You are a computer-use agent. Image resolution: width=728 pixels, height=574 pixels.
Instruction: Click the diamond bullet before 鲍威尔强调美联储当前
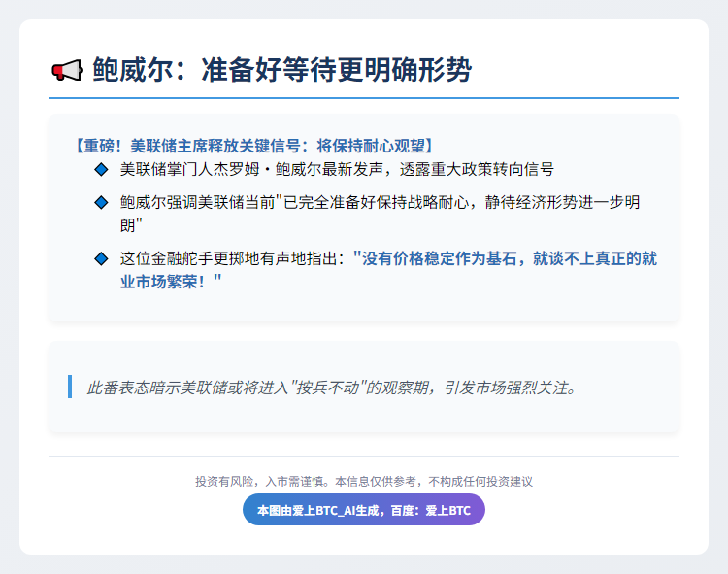(x=101, y=202)
